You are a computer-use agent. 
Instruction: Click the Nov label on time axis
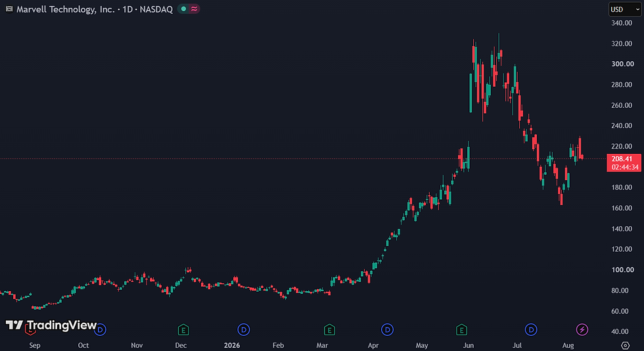coord(137,345)
